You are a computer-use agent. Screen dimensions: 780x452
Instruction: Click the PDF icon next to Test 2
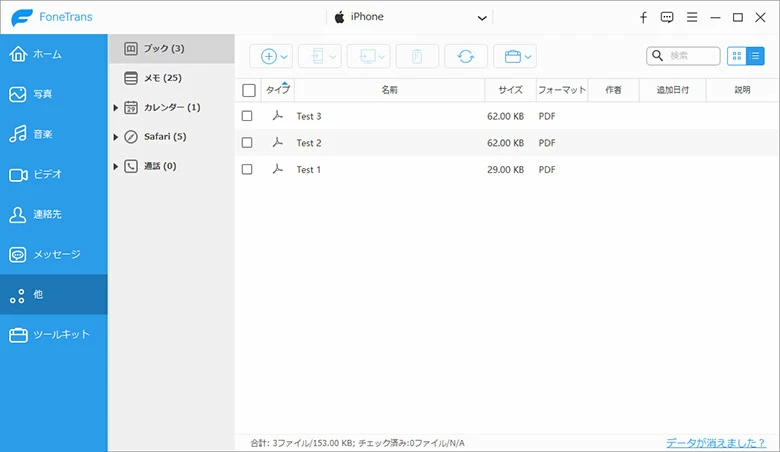[x=278, y=143]
